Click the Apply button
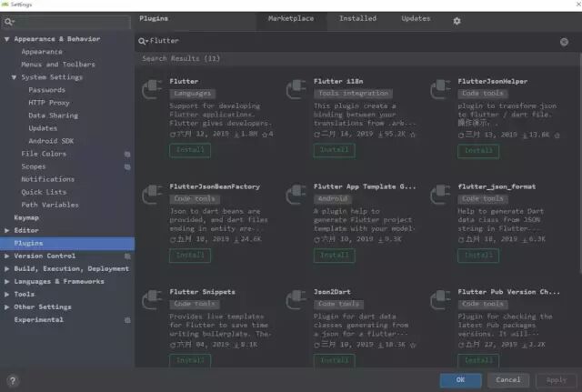The image size is (582, 392). pos(557,380)
